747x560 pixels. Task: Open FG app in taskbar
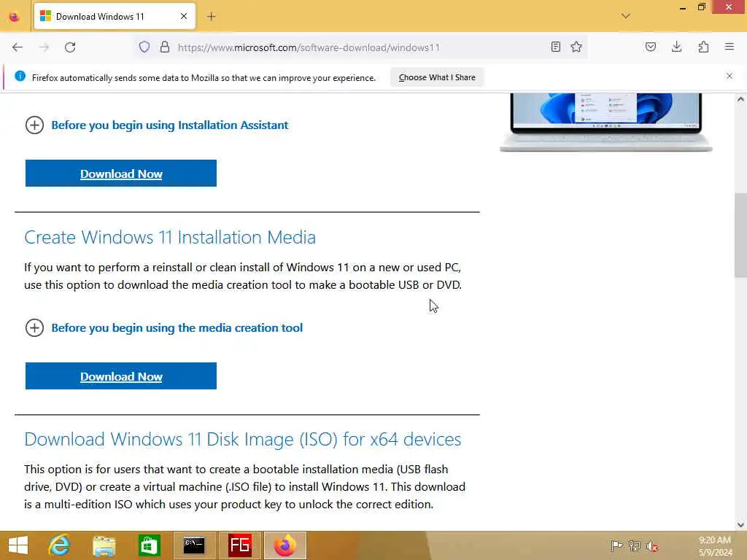coord(239,545)
